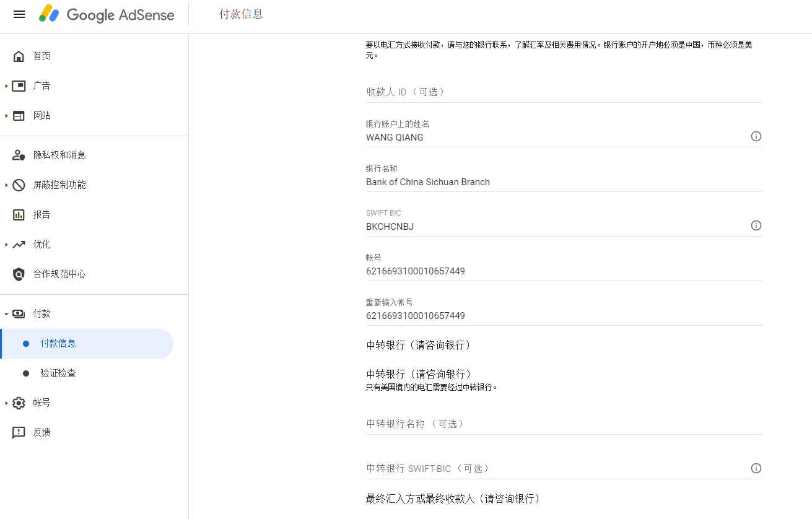Go to 首页 home icon
Image resolution: width=812 pixels, height=519 pixels.
(19, 56)
